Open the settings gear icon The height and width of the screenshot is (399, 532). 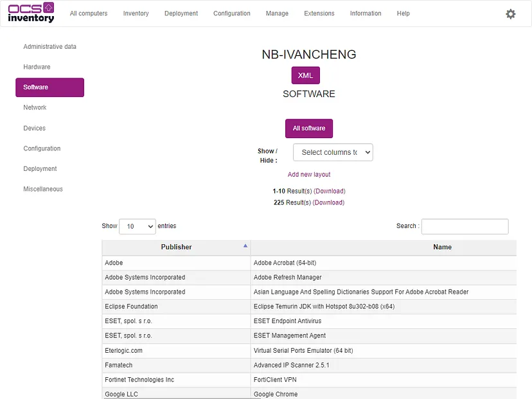[x=510, y=14]
